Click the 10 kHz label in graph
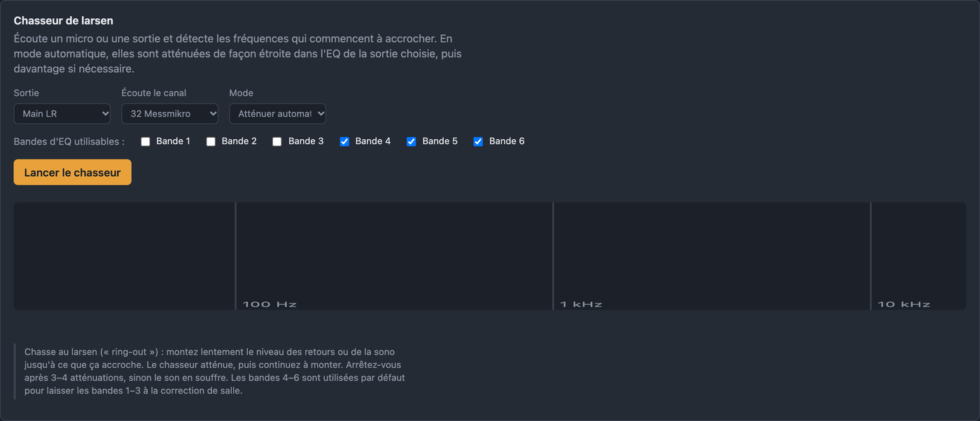Viewport: 980px width, 421px height. (904, 304)
